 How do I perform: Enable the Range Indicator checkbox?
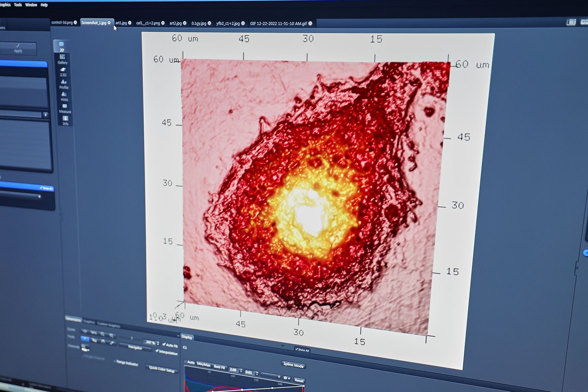115,361
